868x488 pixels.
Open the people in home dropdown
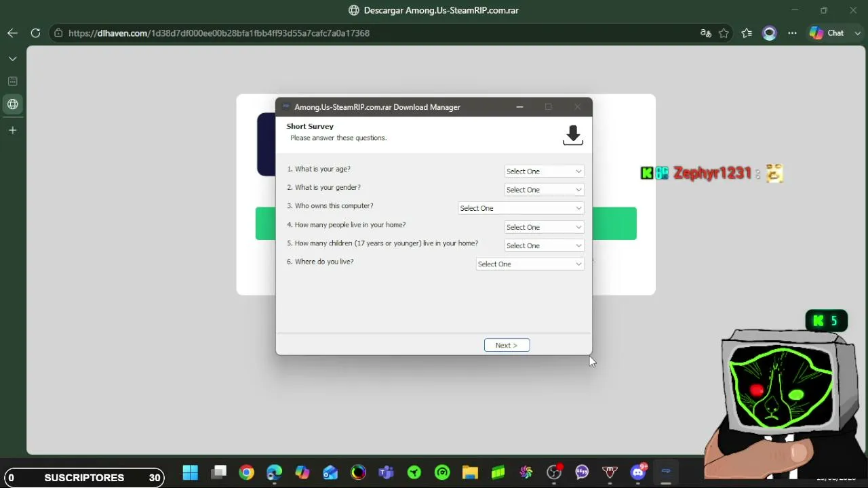[x=544, y=227]
